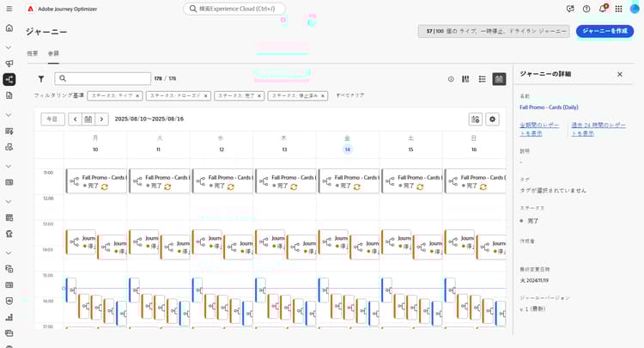
Task: Click the 火 2024/11/19 last modified date
Action: pyautogui.click(x=534, y=281)
